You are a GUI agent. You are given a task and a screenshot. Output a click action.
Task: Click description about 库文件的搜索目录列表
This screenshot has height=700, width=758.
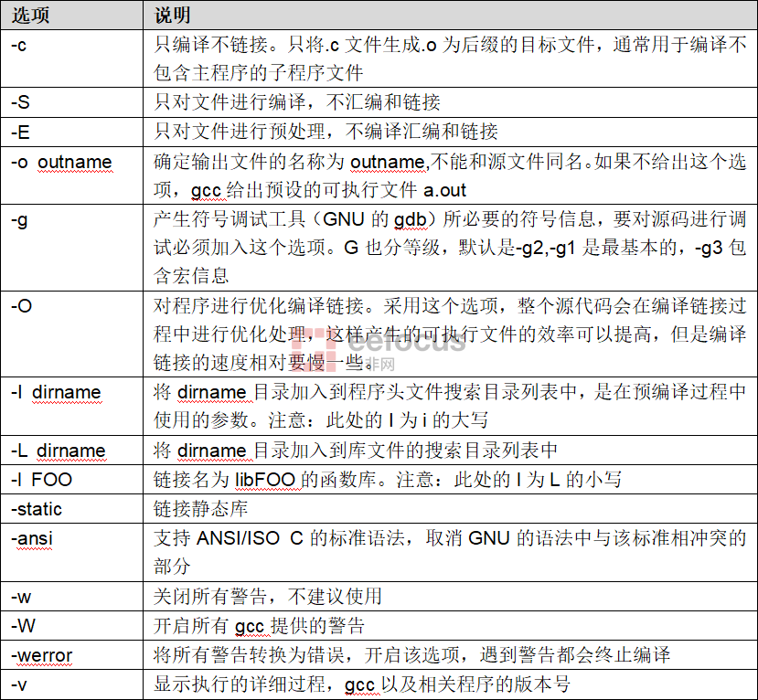click(x=450, y=451)
